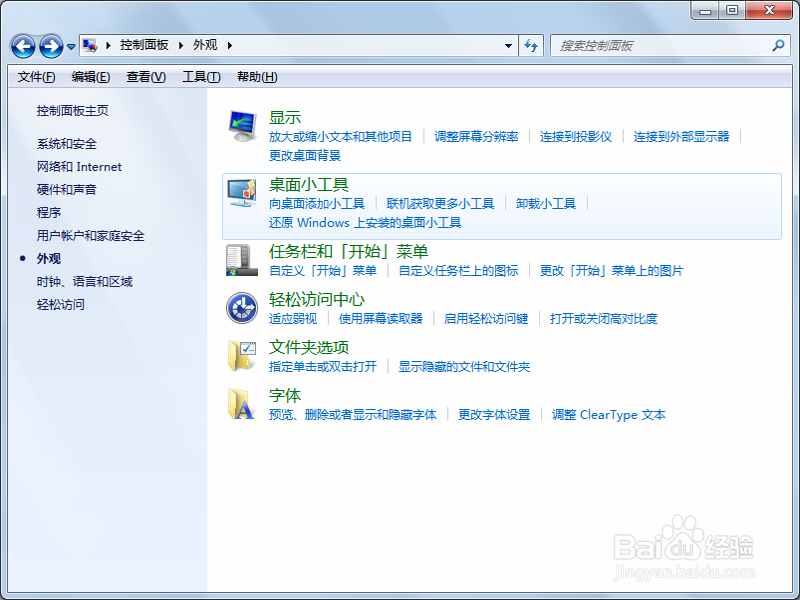
Task: Open 时钟、语言和区域 in the sidebar
Action: point(85,282)
